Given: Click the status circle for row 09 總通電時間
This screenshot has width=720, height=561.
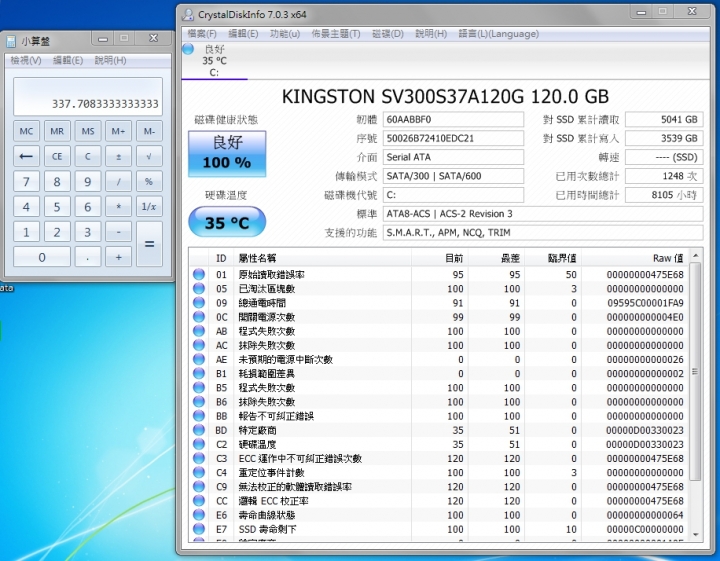Looking at the screenshot, I should click(199, 303).
